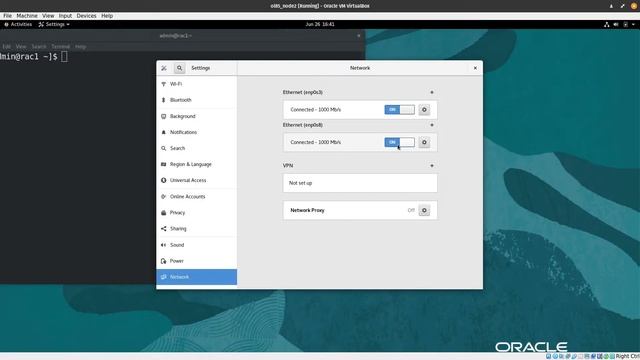Open GNOME Activities overview
Viewport: 640px width, 360px height.
(18, 24)
